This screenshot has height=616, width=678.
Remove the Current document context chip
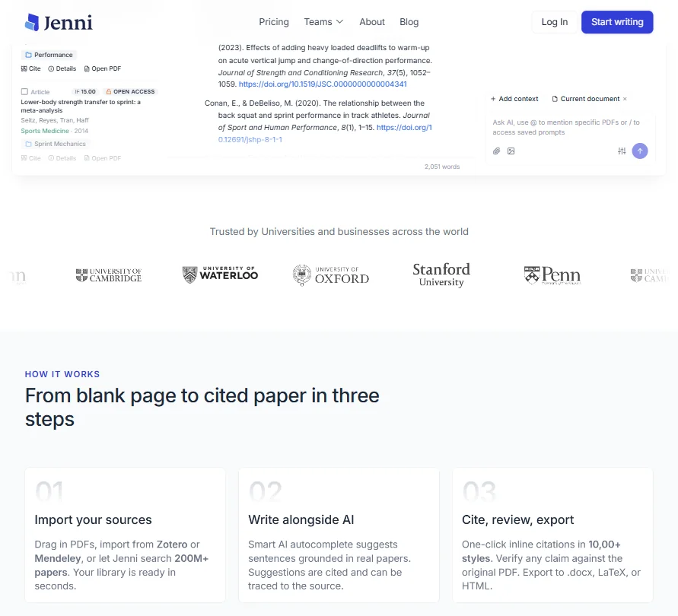[625, 99]
